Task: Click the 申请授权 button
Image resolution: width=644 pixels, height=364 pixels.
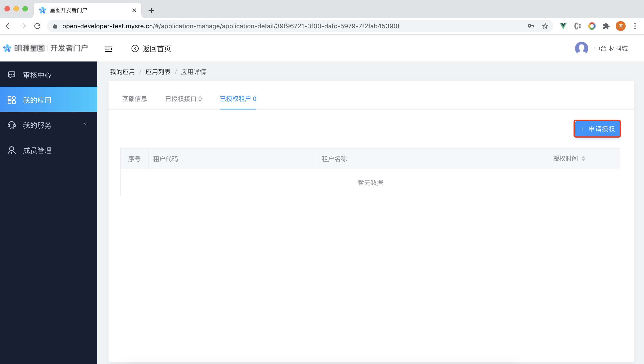Action: click(x=597, y=129)
